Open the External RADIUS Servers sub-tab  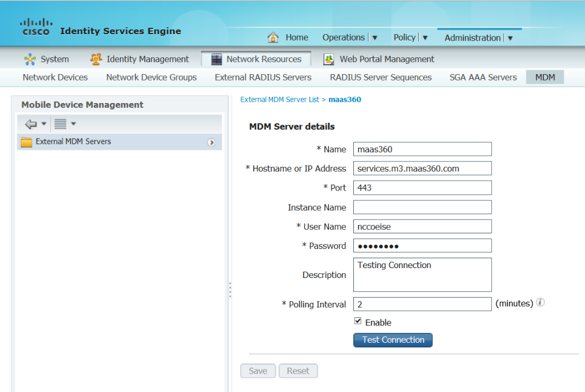[263, 78]
